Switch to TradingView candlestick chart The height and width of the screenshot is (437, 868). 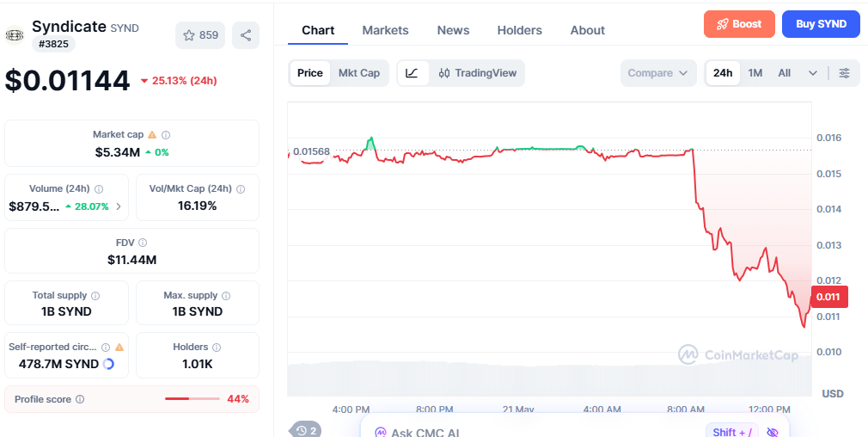click(477, 73)
